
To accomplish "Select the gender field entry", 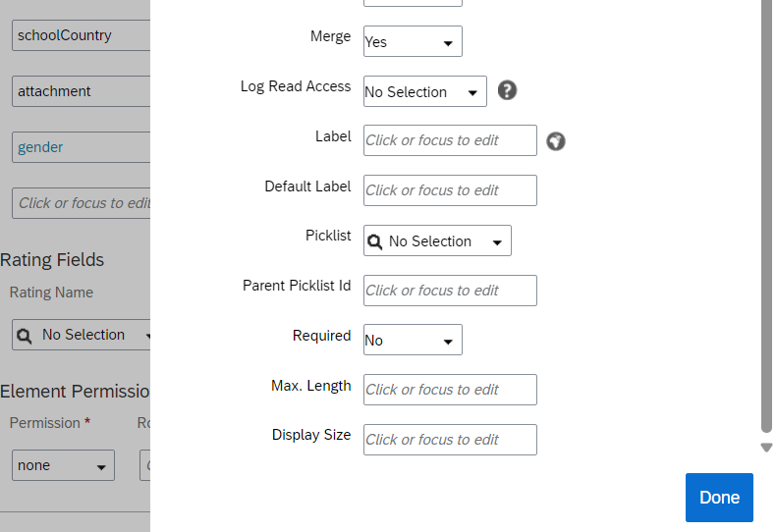I will (82, 147).
